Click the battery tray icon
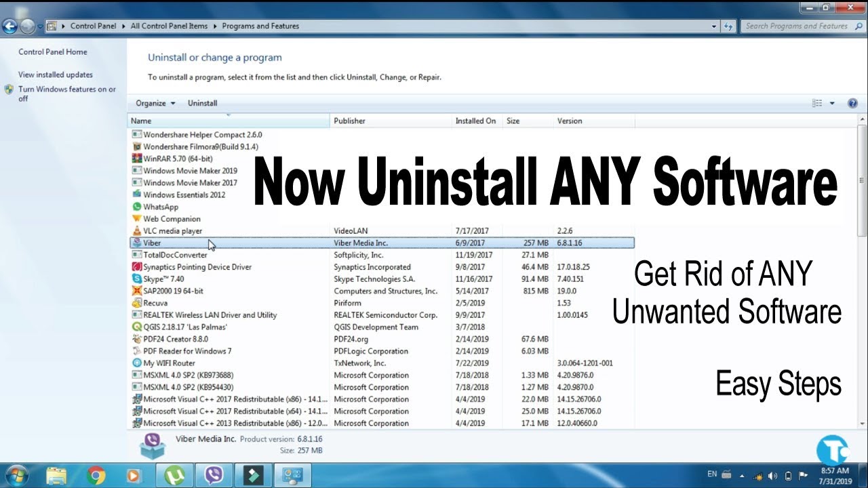 (x=788, y=475)
